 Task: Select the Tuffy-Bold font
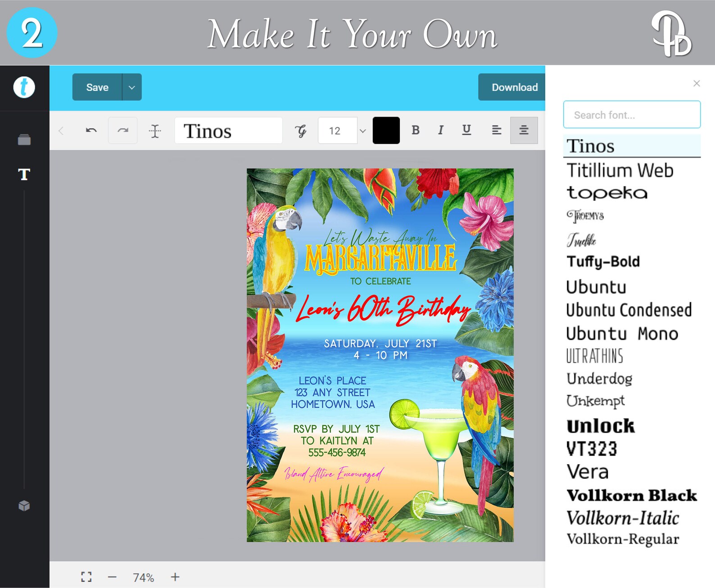click(x=603, y=262)
